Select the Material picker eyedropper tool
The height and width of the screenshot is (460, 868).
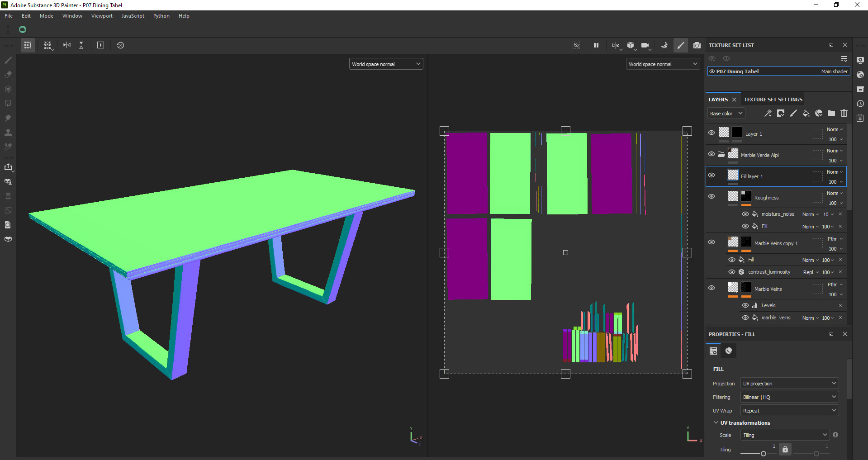(8, 147)
